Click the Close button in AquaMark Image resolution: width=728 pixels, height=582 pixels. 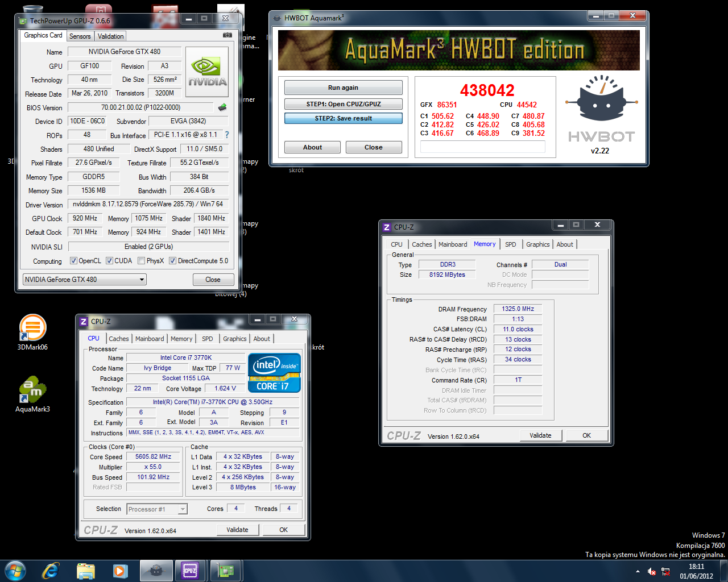(374, 147)
